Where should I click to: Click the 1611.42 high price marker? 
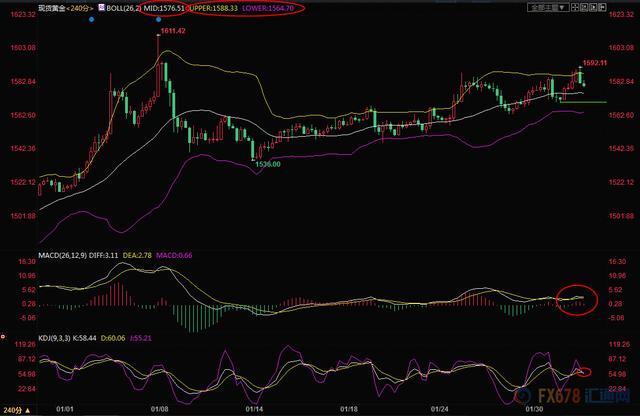coord(172,32)
